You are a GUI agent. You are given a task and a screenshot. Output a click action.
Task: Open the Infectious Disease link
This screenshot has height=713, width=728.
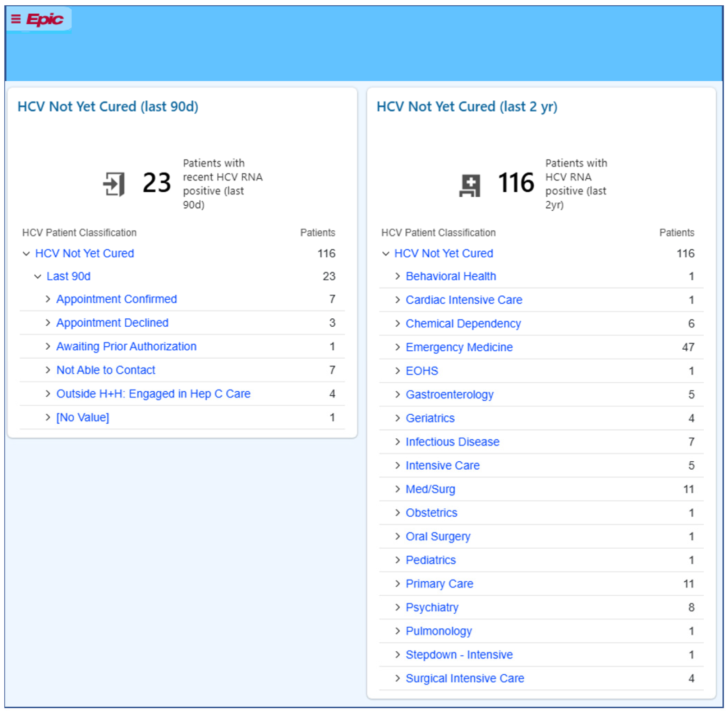click(452, 442)
